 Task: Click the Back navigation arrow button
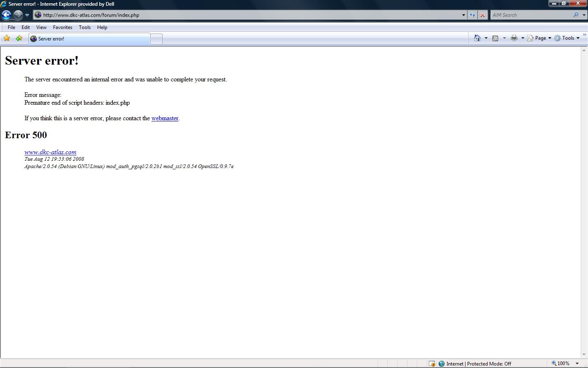pos(6,15)
